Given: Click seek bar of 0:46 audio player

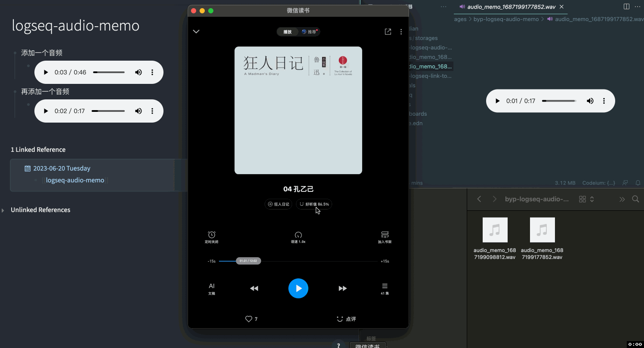Looking at the screenshot, I should coord(109,72).
